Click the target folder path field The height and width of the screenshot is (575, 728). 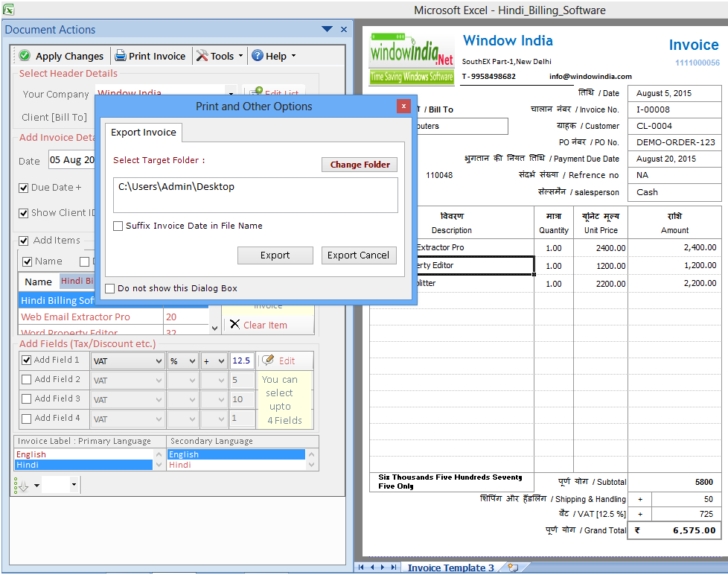(255, 194)
